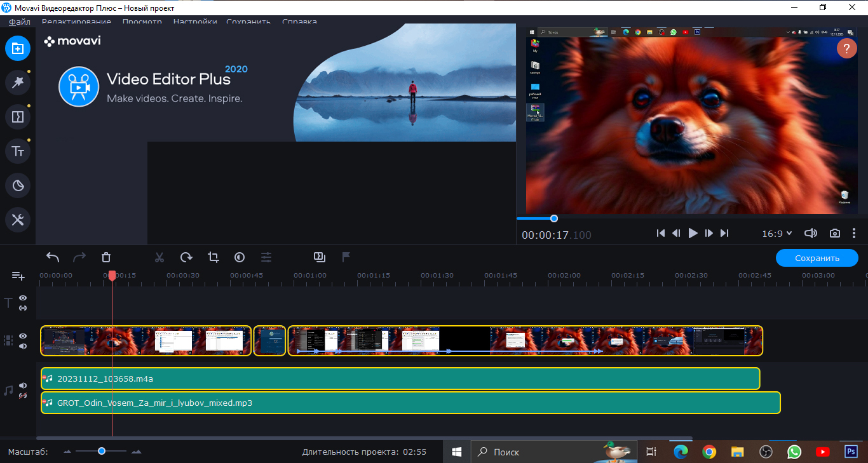Open More tools wrench tab
The image size is (868, 463).
(x=18, y=220)
